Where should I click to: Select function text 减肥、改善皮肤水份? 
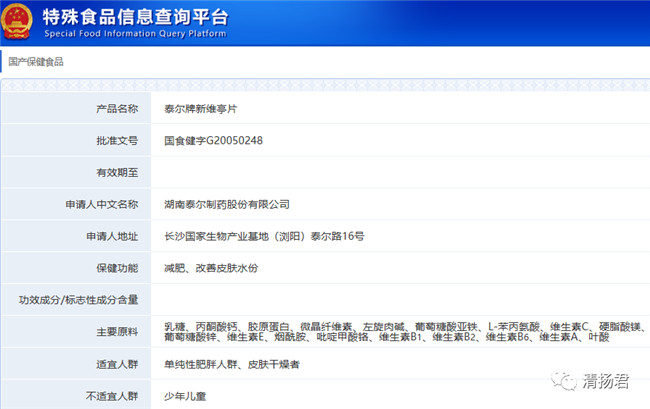click(211, 268)
